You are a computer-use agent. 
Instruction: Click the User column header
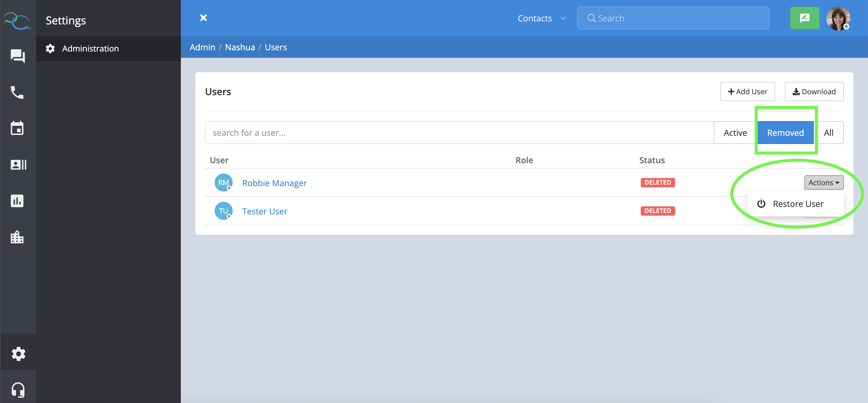(x=219, y=160)
